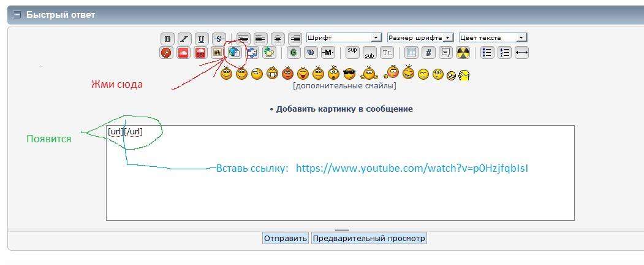Align text left
The image size is (644, 265).
click(x=260, y=39)
